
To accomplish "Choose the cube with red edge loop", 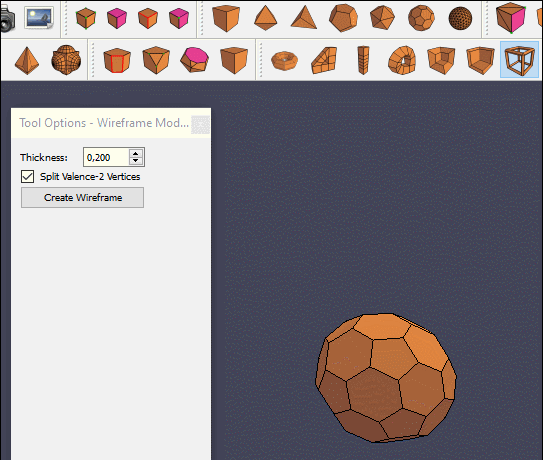I will click(x=117, y=60).
